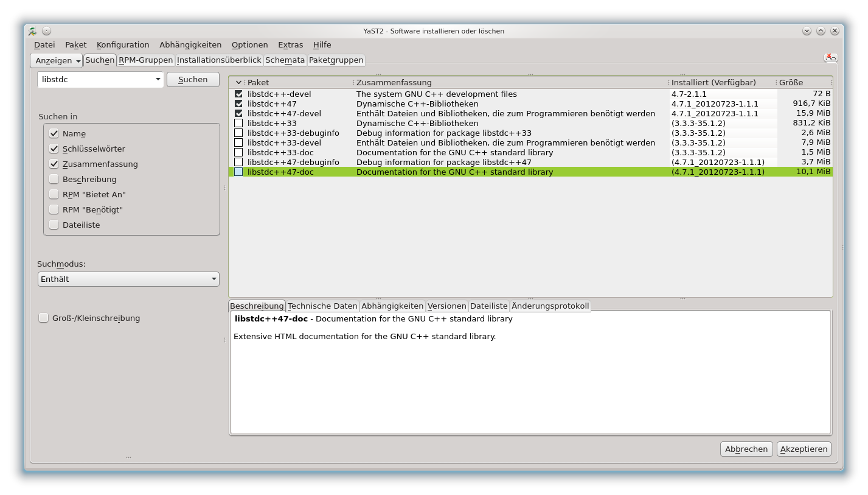Image resolution: width=868 pixels, height=495 pixels.
Task: Click the Abbrechen button
Action: (x=746, y=449)
